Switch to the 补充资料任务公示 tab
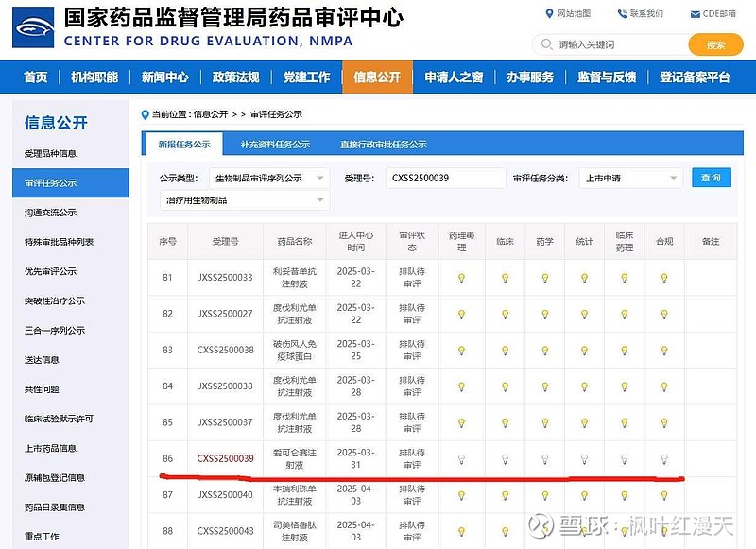 coord(275,145)
